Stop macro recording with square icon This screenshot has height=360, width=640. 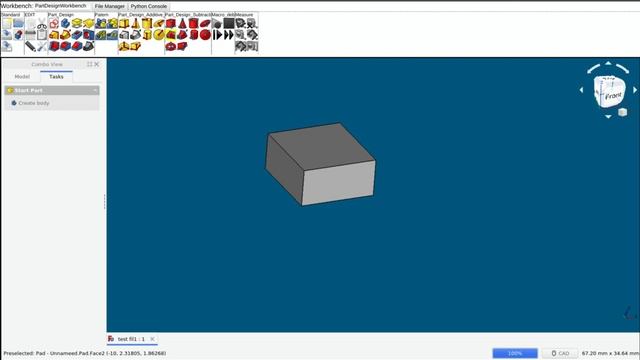229,23
